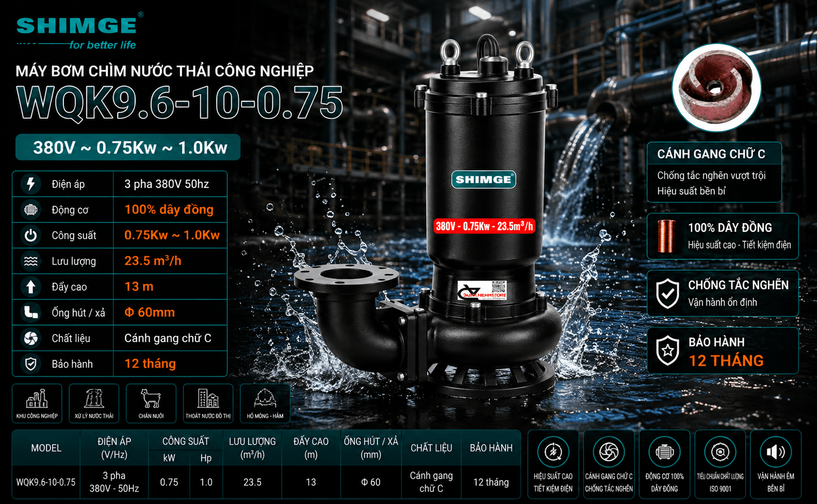Select the '3 pha 380V - 50Hz' table cell
Image resolution: width=817 pixels, height=504 pixels.
coord(114,482)
